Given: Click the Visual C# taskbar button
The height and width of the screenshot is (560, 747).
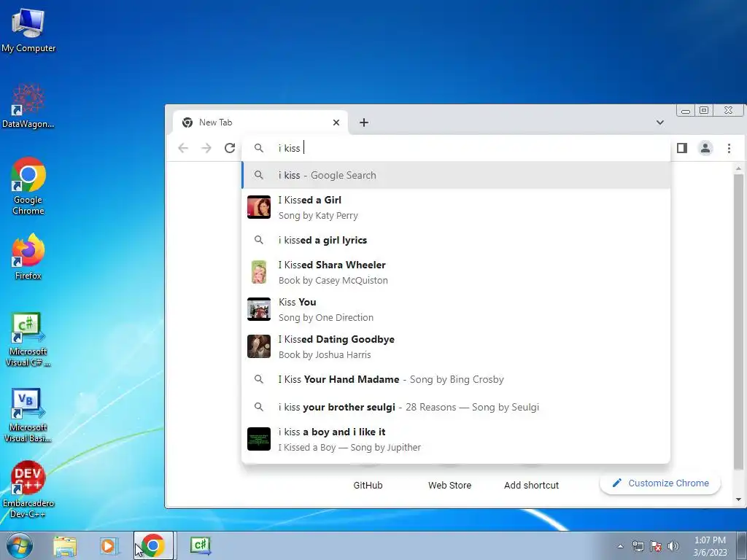Looking at the screenshot, I should pyautogui.click(x=200, y=545).
